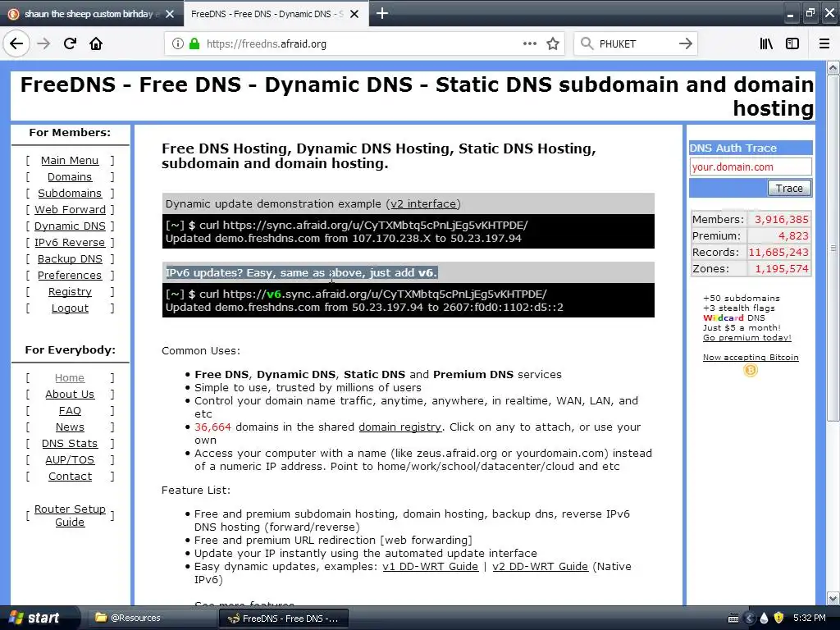Bookmark this page with the star icon
This screenshot has width=840, height=630.
553,44
